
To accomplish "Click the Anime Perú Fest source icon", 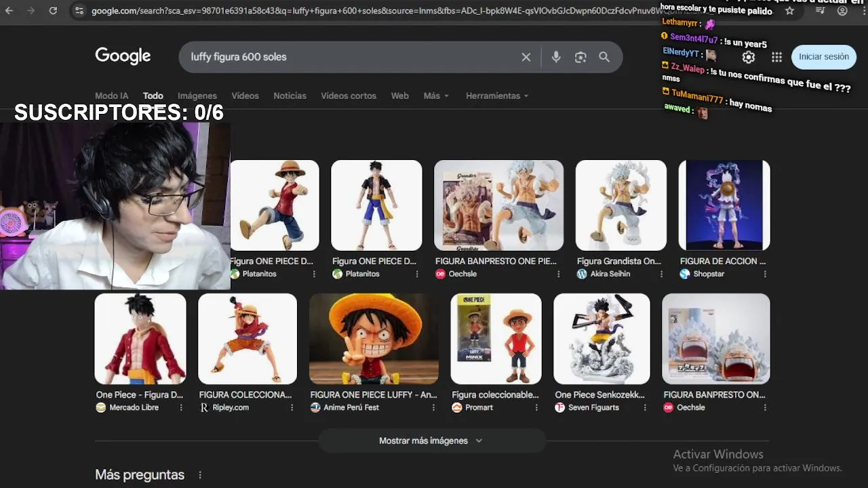I will point(315,407).
